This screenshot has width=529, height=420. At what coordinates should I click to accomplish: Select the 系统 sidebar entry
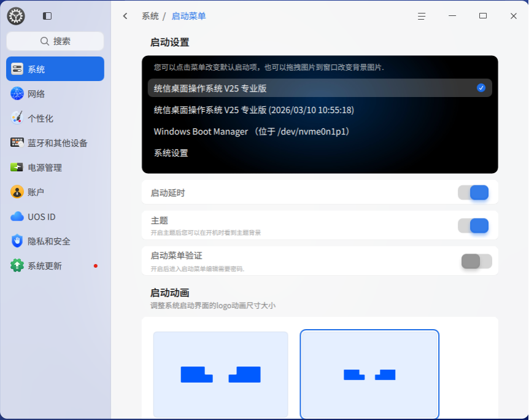click(x=55, y=69)
